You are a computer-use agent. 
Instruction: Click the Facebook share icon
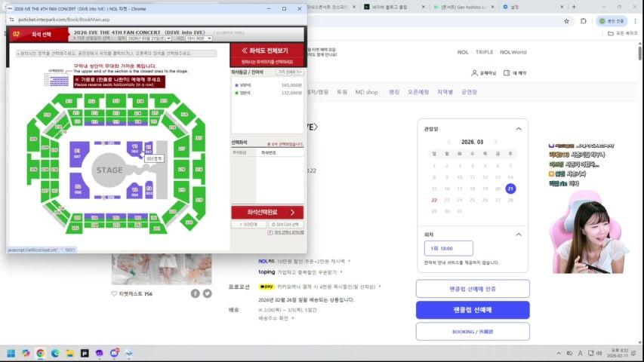tap(195, 293)
